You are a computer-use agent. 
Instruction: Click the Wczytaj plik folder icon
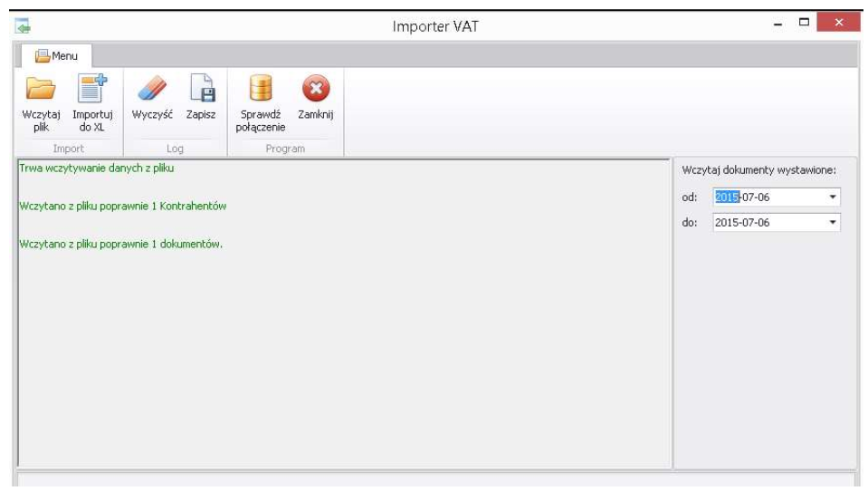(x=41, y=89)
